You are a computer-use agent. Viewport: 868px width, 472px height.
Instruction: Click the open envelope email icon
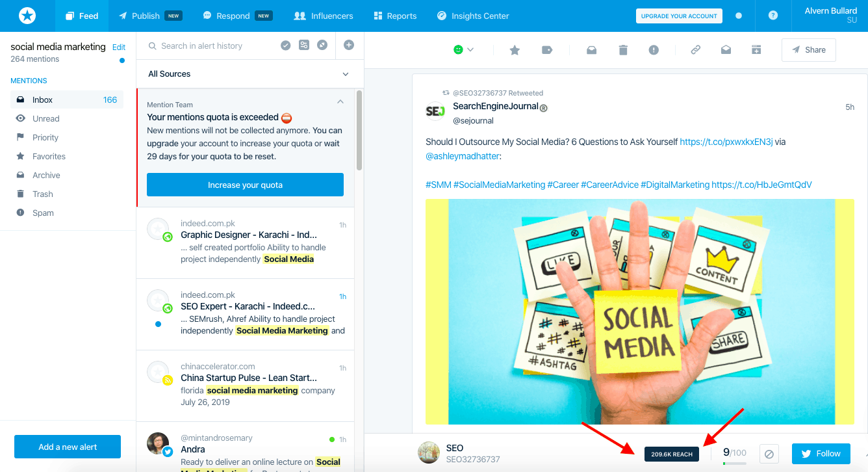click(x=726, y=50)
